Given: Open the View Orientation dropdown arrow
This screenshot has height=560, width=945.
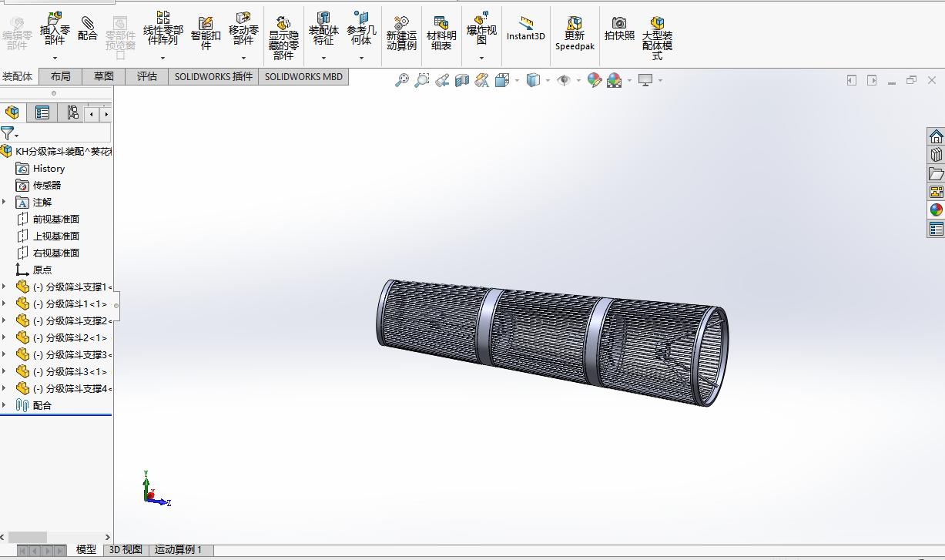Looking at the screenshot, I should pyautogui.click(x=517, y=80).
